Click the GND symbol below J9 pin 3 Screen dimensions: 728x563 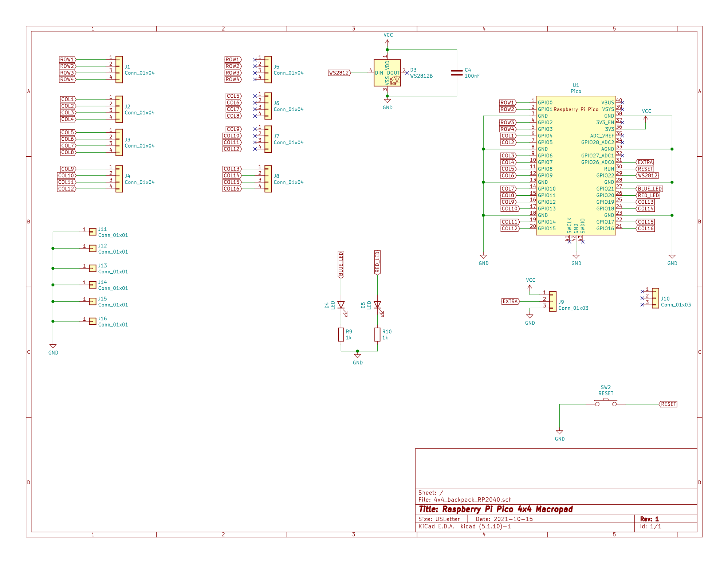[x=530, y=319]
